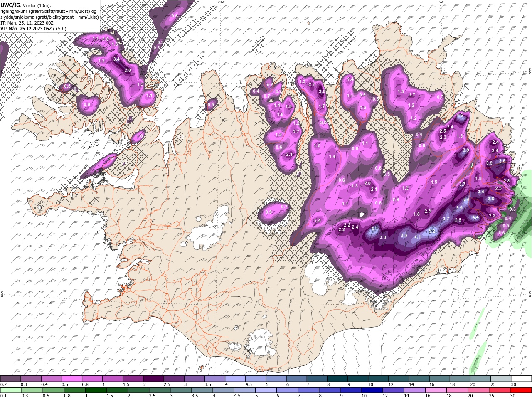Select the bright red 30 swatch in lower scale
This screenshot has width=532, height=399.
pyautogui.click(x=521, y=390)
